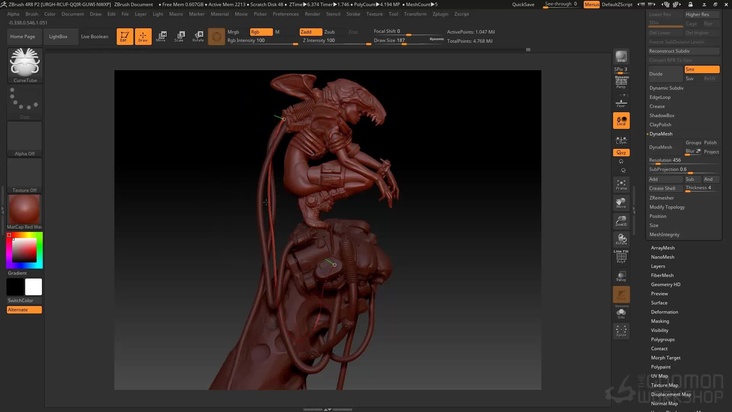
Task: Click the BPR render icon
Action: [x=621, y=57]
